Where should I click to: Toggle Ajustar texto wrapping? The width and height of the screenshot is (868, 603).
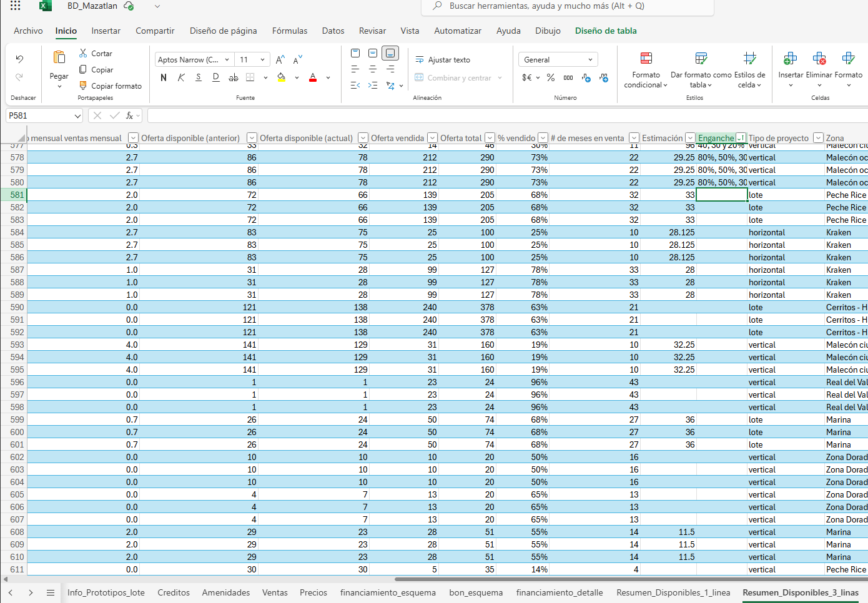(x=443, y=60)
